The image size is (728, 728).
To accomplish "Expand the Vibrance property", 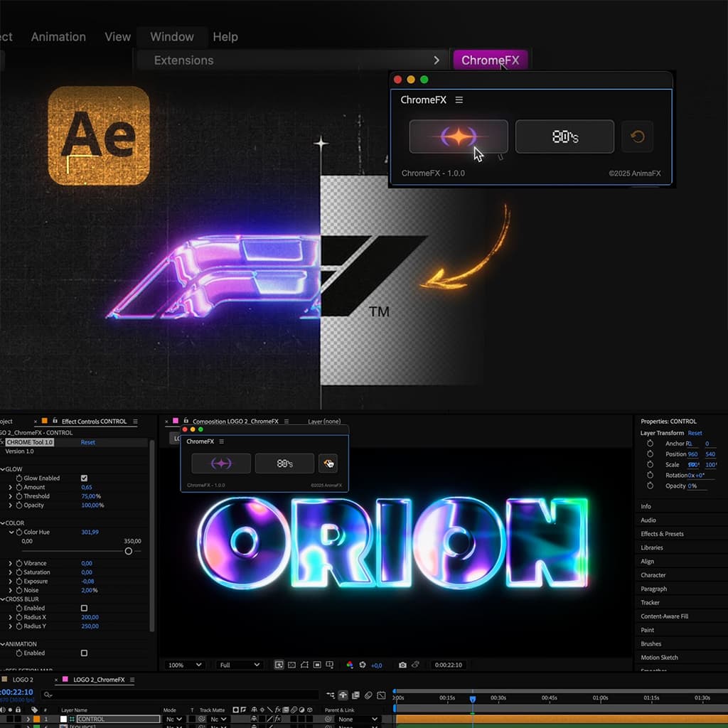I will tap(11, 563).
